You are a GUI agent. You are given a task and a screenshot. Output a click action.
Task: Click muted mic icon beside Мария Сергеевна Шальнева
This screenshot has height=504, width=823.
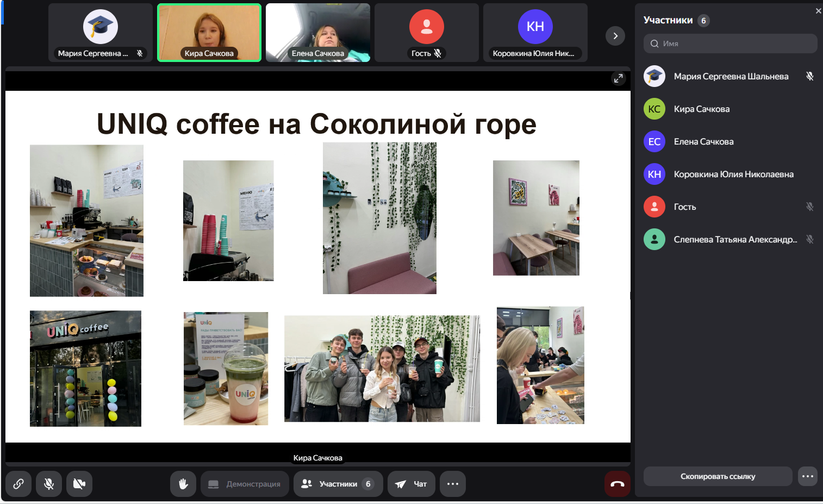click(x=809, y=76)
